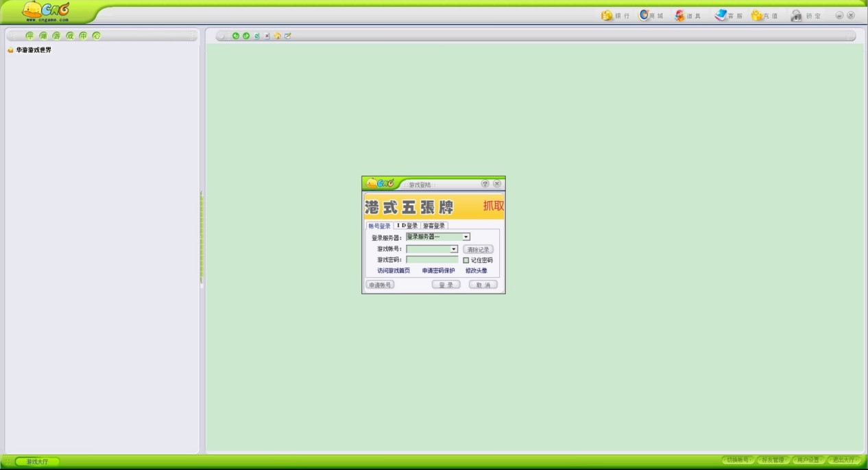Click 好友管理 in the bottom bar
Image resolution: width=868 pixels, height=470 pixels.
point(773,460)
